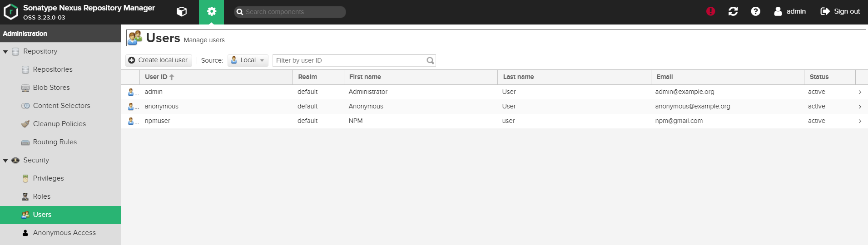Select Blob Stores in sidebar
Image resolution: width=868 pixels, height=245 pixels.
pos(51,88)
